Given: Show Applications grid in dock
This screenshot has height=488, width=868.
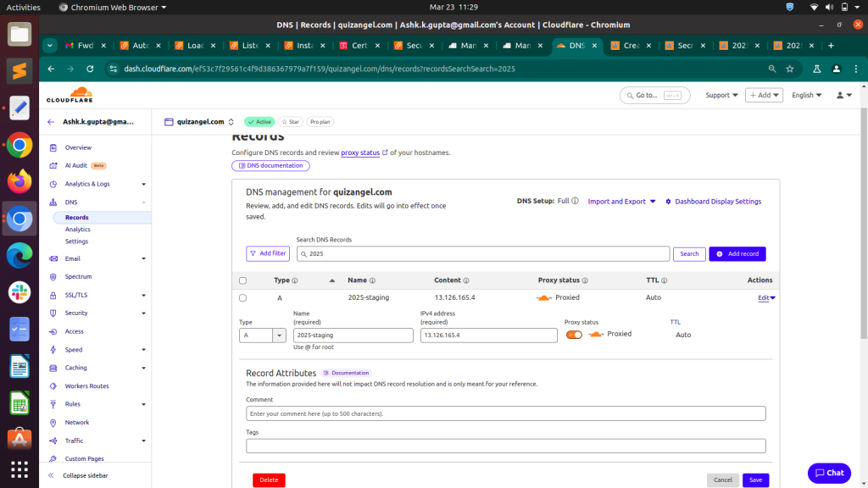Looking at the screenshot, I should (x=19, y=469).
